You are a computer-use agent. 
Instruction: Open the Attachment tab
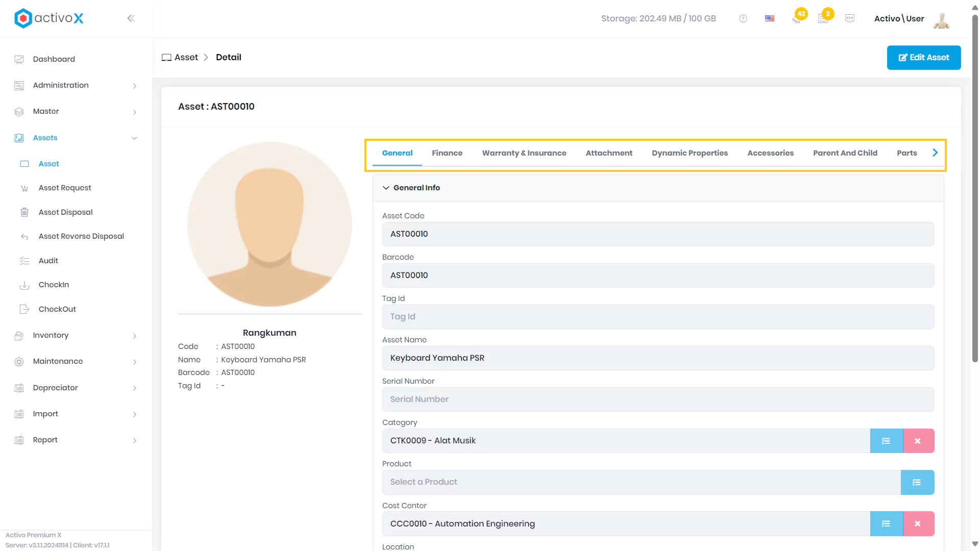pyautogui.click(x=609, y=153)
